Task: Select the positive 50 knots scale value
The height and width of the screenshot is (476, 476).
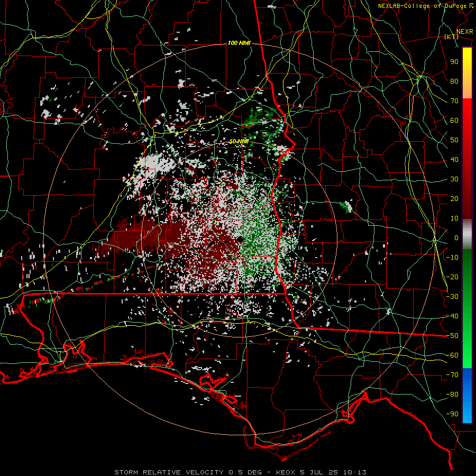Action: click(x=454, y=140)
